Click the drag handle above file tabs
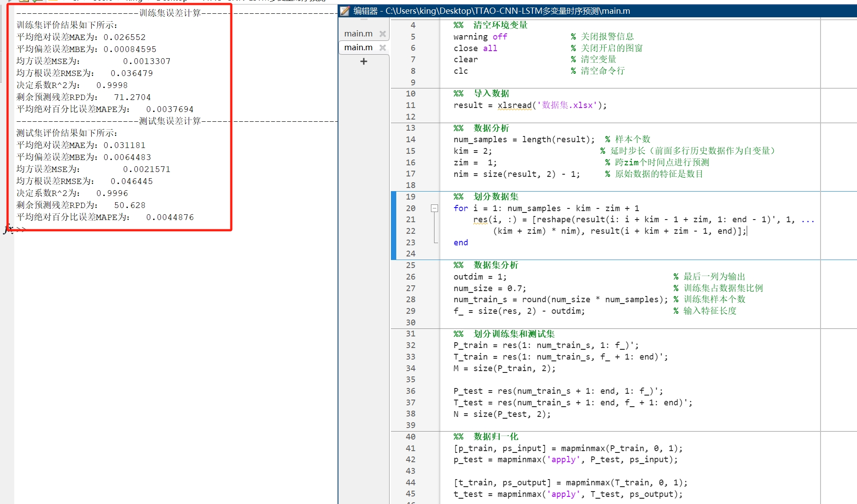Screen dimensions: 857x504 (x=364, y=20)
